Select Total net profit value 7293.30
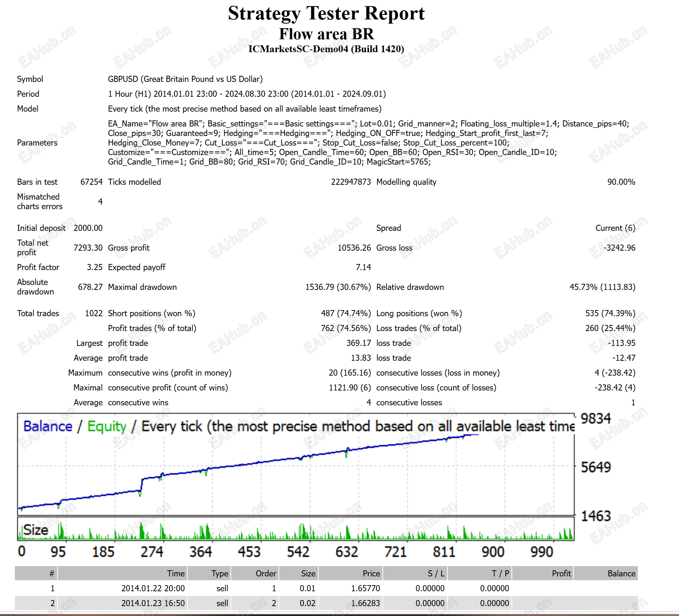679x616 pixels. pos(88,248)
